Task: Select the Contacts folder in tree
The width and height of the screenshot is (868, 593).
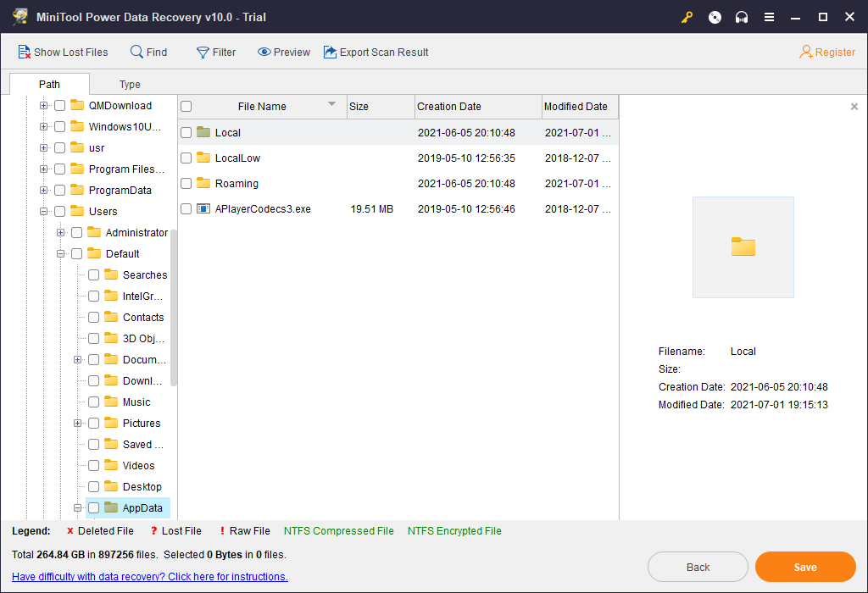Action: point(143,318)
